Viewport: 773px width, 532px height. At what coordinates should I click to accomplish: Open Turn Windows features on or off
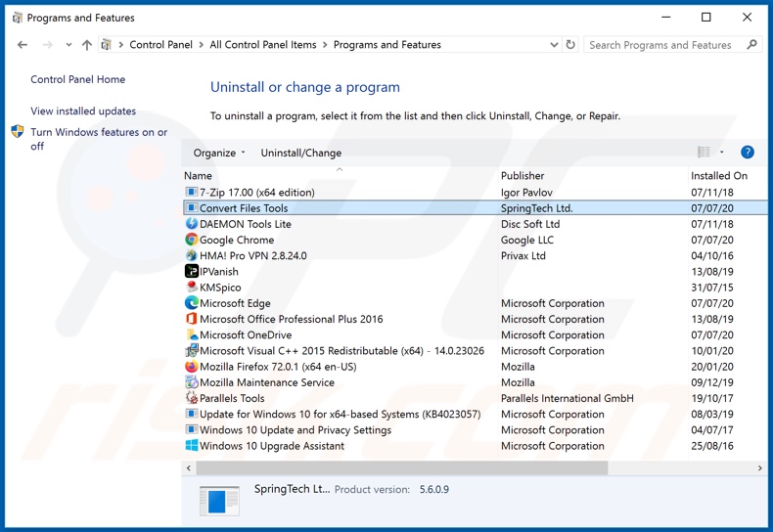[x=99, y=139]
